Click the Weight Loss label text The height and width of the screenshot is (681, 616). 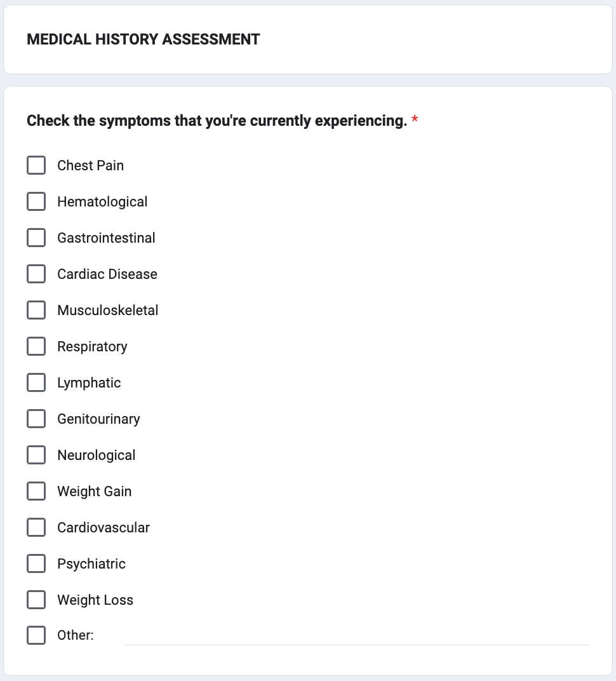[x=95, y=600]
